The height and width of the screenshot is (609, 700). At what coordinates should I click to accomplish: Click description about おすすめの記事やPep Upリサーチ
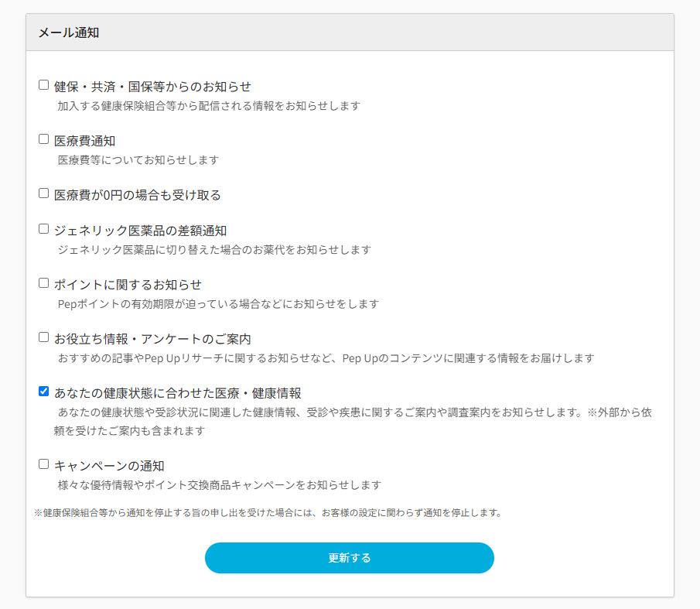coord(326,358)
